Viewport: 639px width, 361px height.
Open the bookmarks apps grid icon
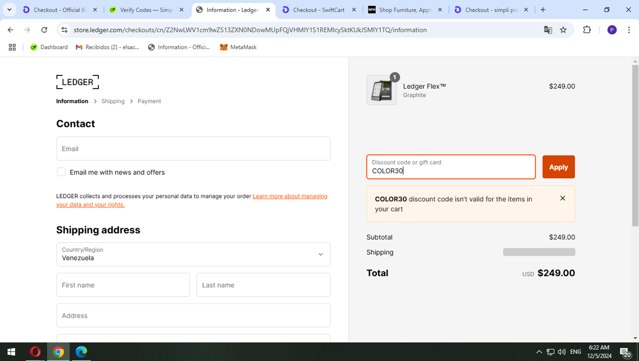point(12,47)
